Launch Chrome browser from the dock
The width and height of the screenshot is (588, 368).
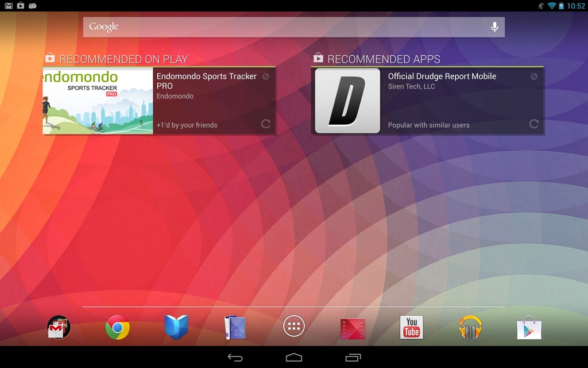point(117,327)
